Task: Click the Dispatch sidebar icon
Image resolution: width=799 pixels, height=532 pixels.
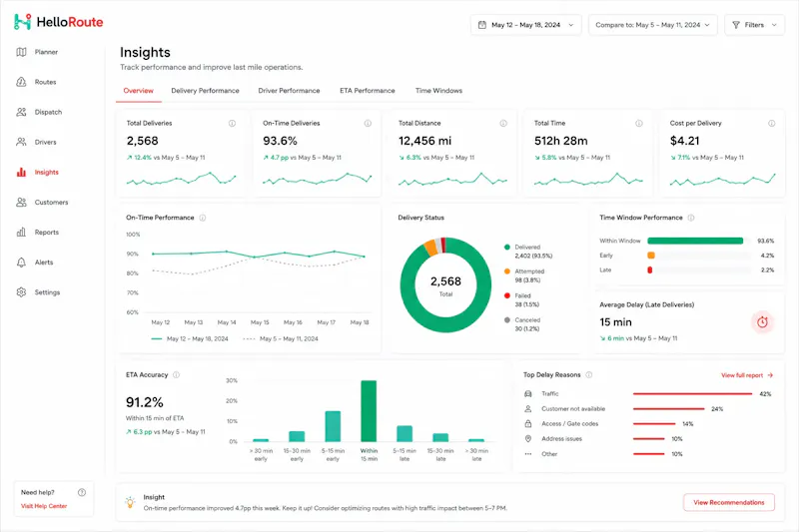Action: point(21,112)
